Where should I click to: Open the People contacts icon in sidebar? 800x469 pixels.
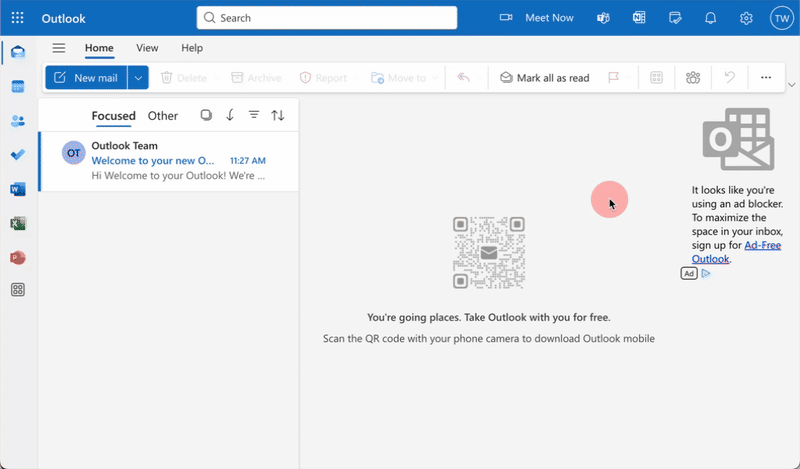(x=18, y=121)
